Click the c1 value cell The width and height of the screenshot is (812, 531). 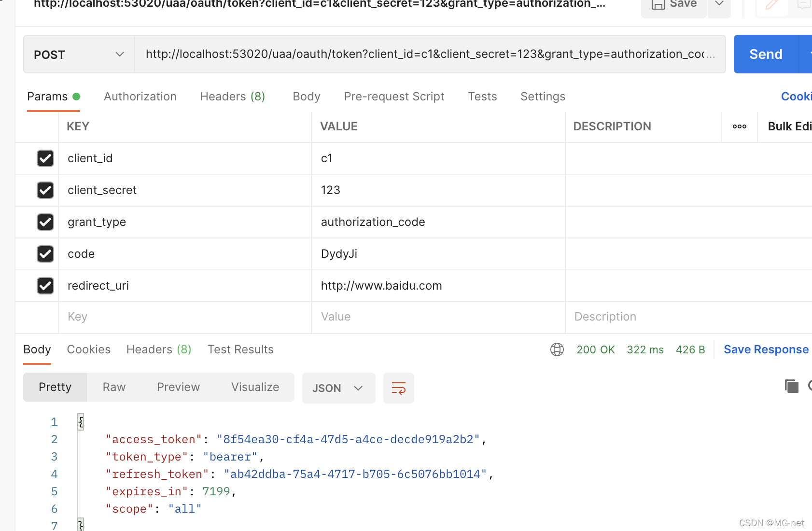438,158
